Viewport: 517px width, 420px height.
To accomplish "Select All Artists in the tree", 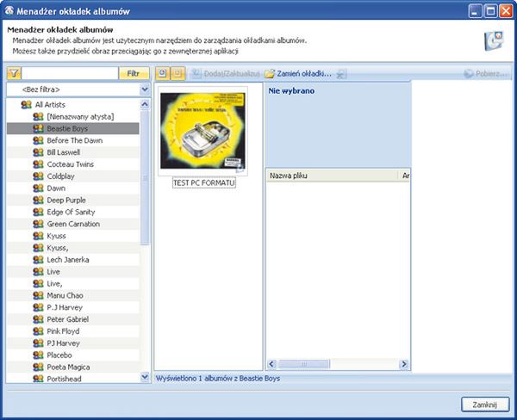I will (x=50, y=104).
